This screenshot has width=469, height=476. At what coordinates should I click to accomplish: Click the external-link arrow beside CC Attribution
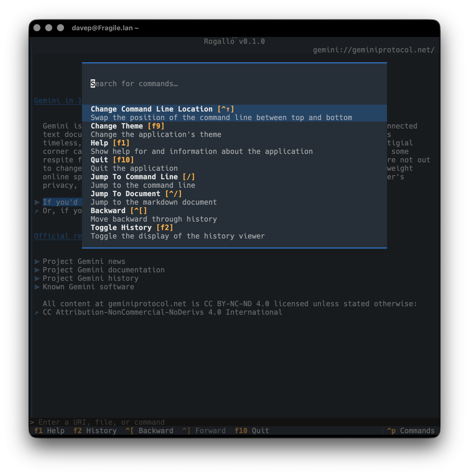coord(36,313)
